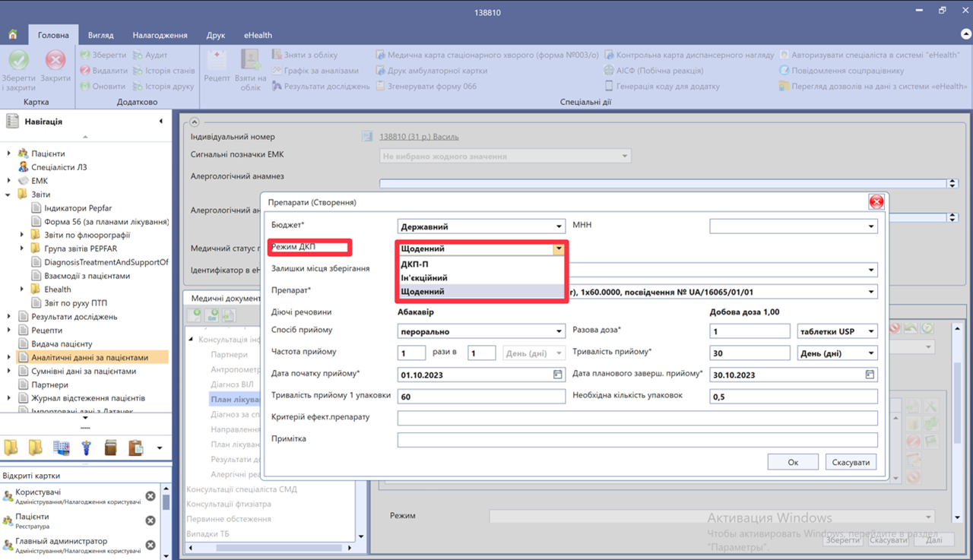
Task: Open Медична карта стаціонарного хворого form
Action: click(487, 55)
